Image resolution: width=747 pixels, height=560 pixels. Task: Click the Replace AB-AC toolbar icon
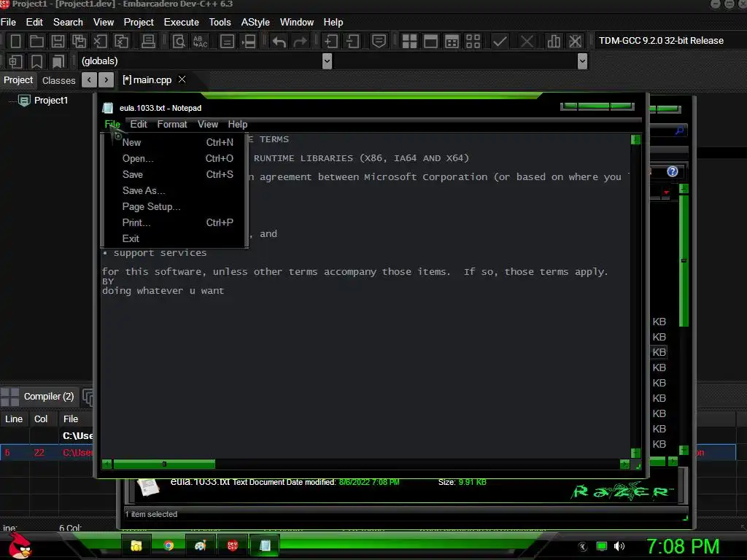tap(200, 41)
